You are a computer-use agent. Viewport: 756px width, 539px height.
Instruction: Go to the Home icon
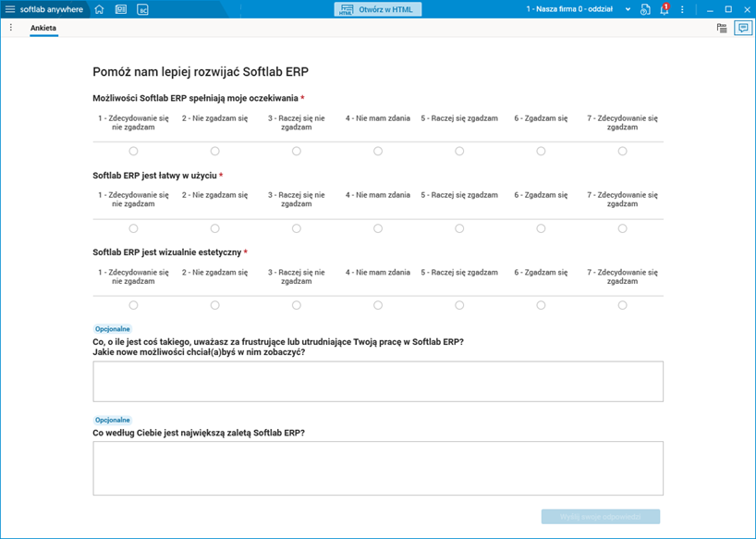(99, 9)
